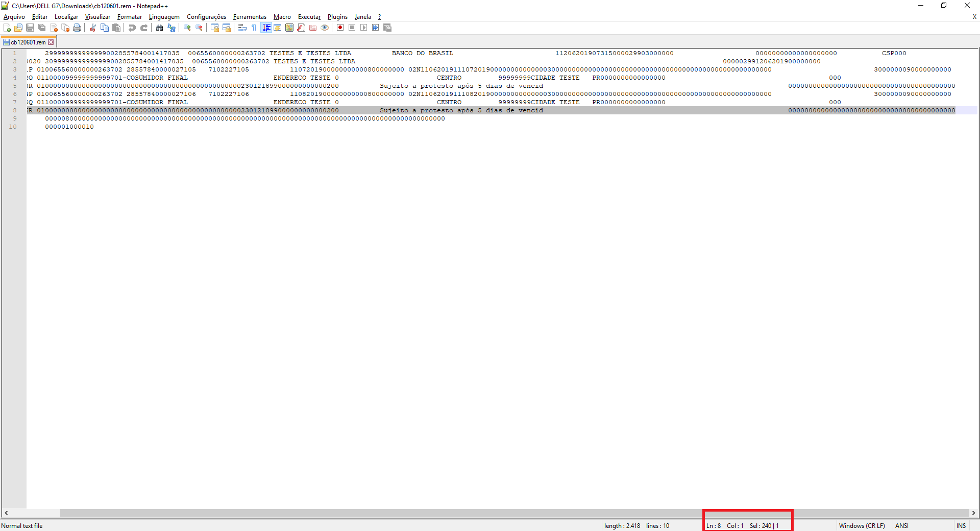Click the Undo arrow icon
The height and width of the screenshot is (531, 980).
(132, 28)
